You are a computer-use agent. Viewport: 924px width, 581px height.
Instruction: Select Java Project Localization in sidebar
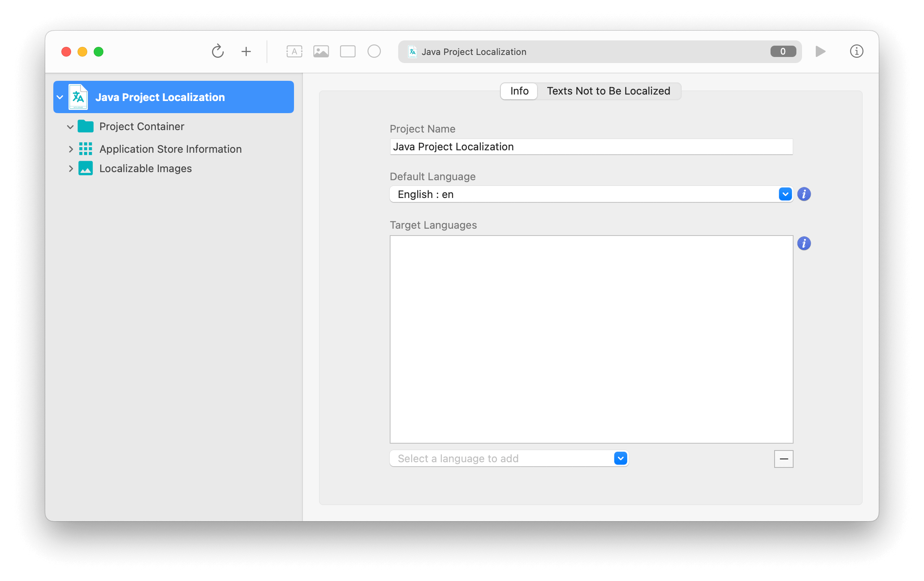point(174,97)
